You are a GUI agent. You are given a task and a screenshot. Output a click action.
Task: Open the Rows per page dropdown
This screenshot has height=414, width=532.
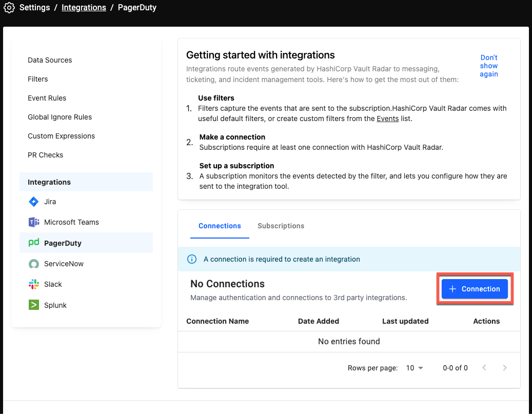415,368
